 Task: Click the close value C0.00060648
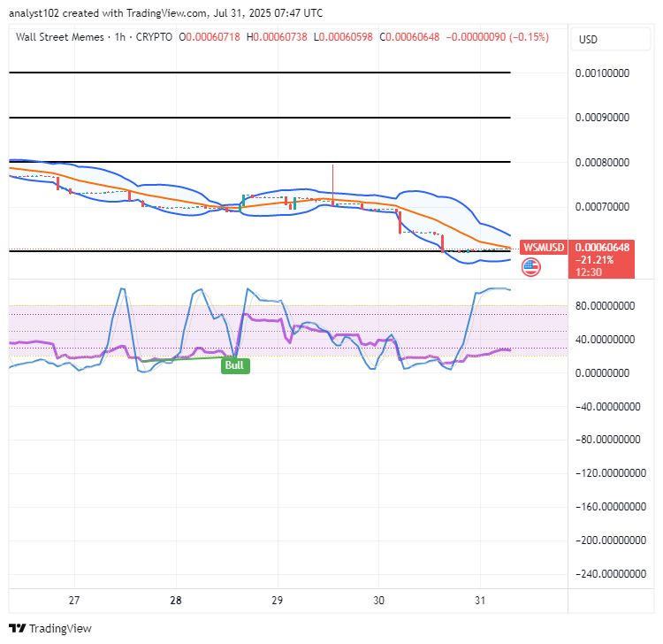pos(409,37)
